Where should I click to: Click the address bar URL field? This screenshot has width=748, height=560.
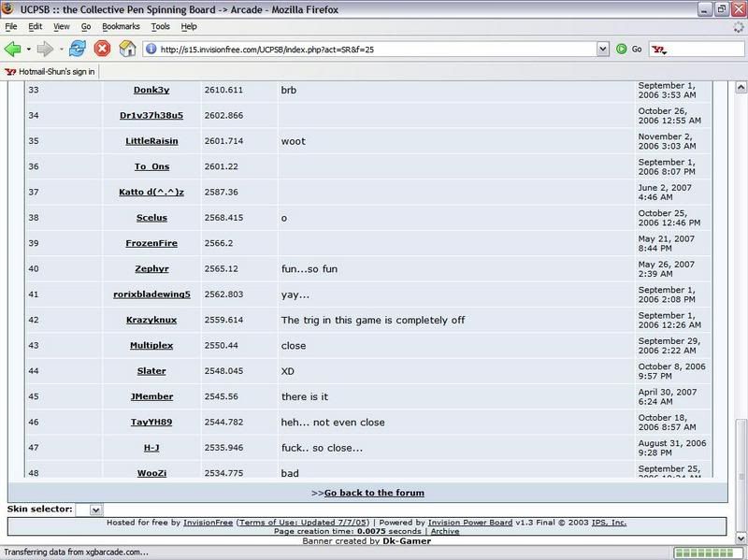tap(377, 50)
